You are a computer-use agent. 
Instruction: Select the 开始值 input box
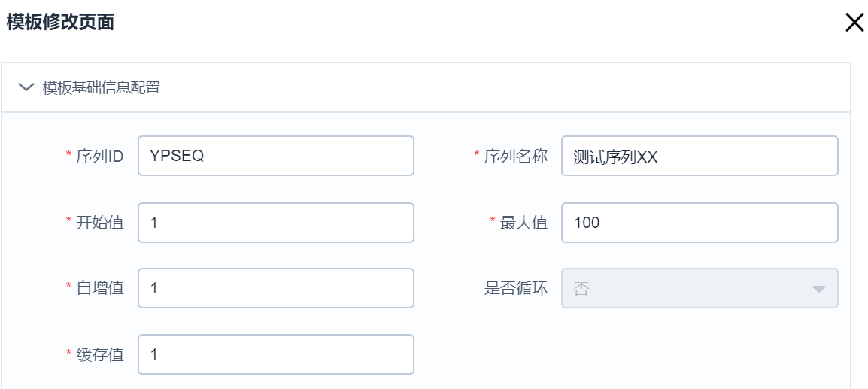click(x=275, y=223)
